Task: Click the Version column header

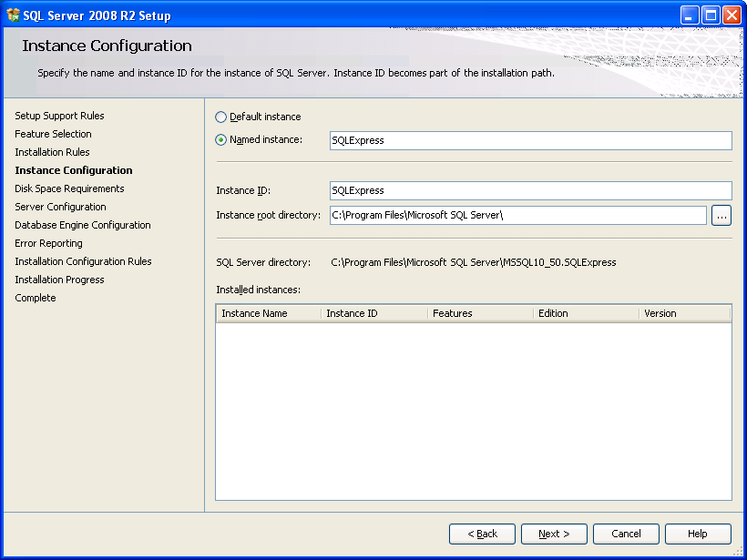Action: pyautogui.click(x=683, y=313)
